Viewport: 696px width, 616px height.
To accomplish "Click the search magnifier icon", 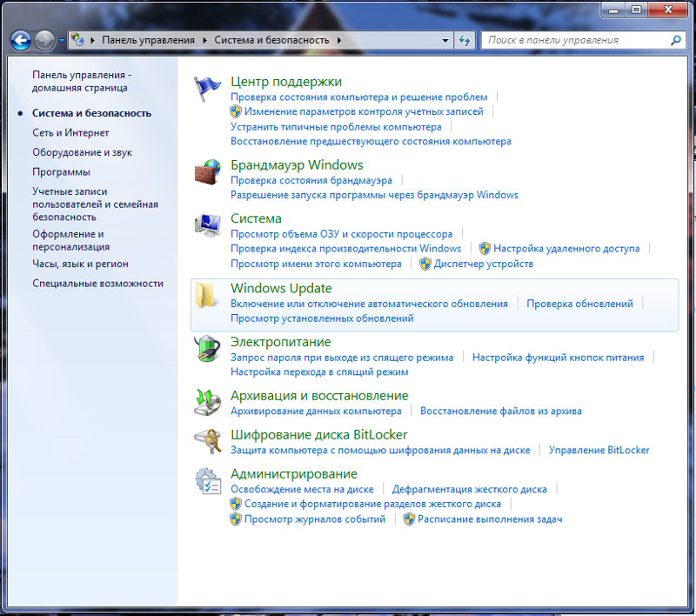I will tap(676, 40).
